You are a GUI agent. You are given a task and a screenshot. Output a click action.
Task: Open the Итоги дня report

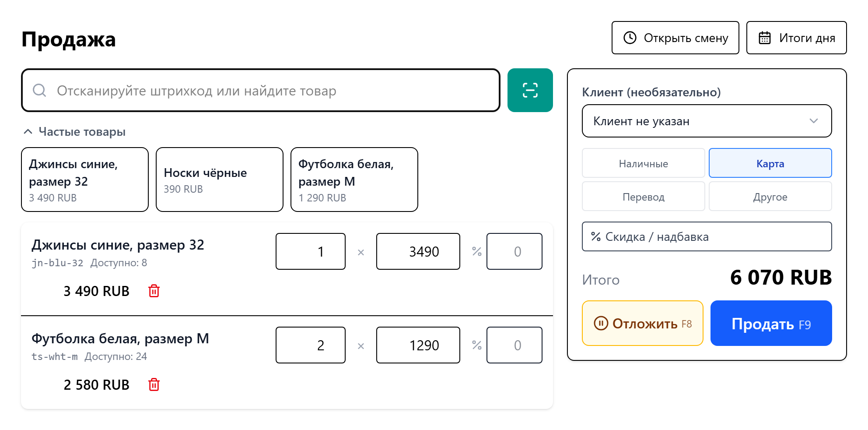796,38
